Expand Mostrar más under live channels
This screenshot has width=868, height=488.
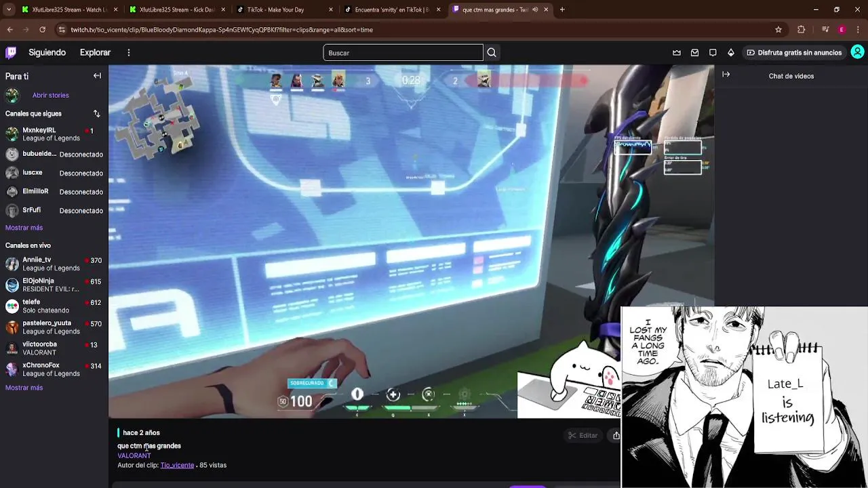coord(24,388)
